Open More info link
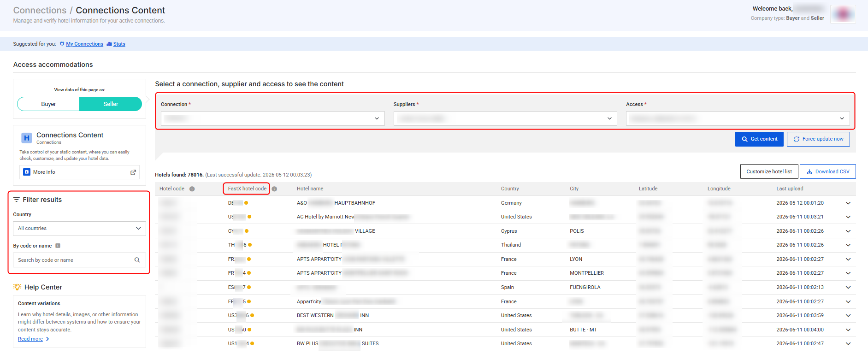 (x=79, y=172)
